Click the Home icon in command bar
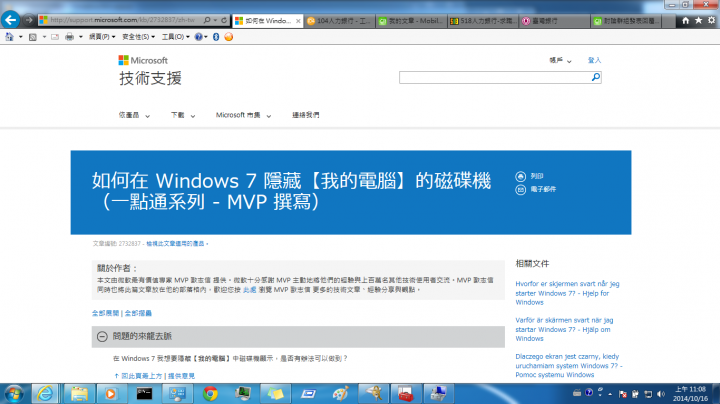 coord(9,37)
